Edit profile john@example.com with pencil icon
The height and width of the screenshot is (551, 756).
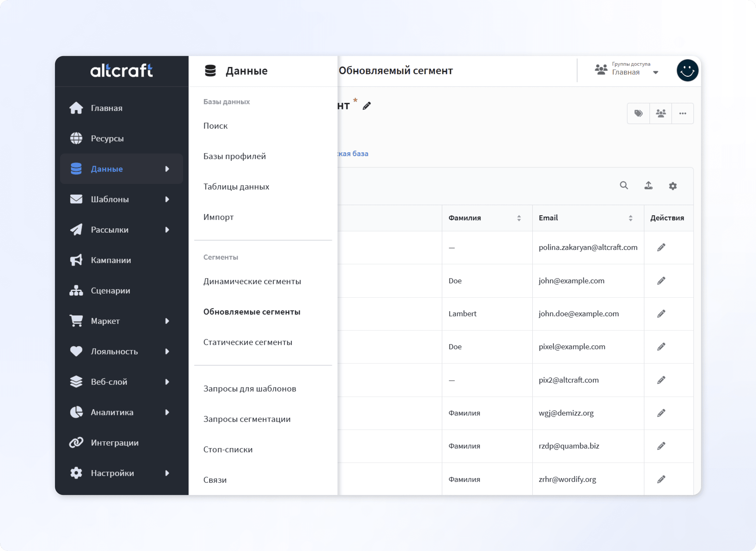[661, 281]
